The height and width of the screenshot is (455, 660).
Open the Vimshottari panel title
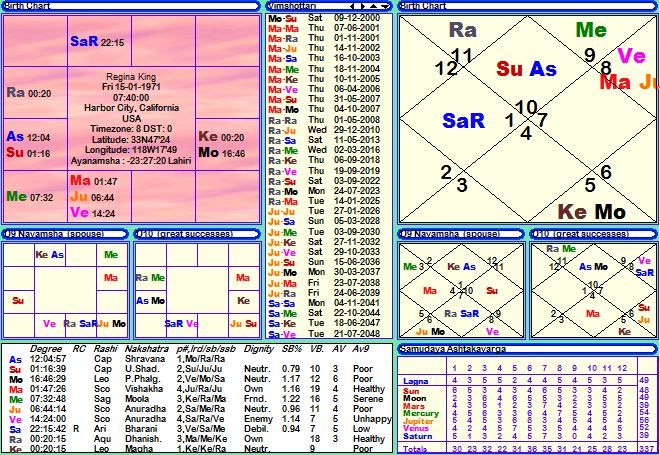tap(292, 6)
